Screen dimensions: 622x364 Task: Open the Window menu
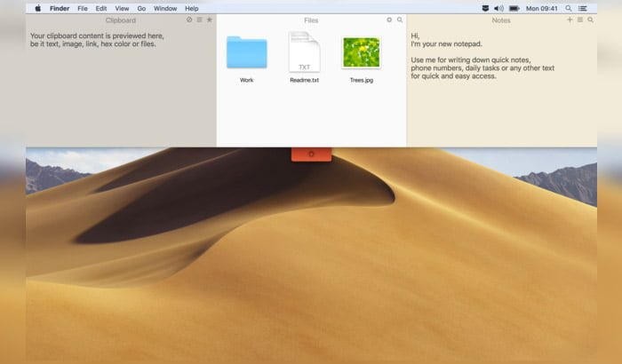point(165,8)
